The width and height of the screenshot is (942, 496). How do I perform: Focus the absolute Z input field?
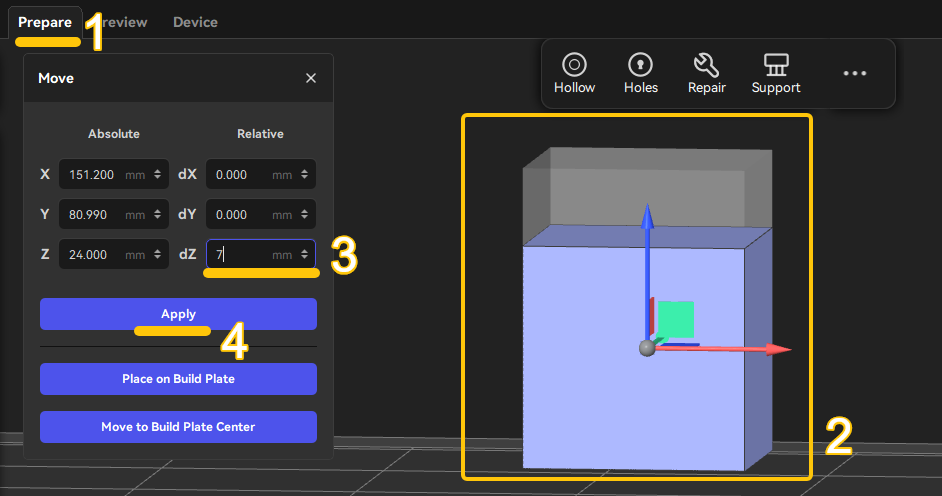click(114, 255)
